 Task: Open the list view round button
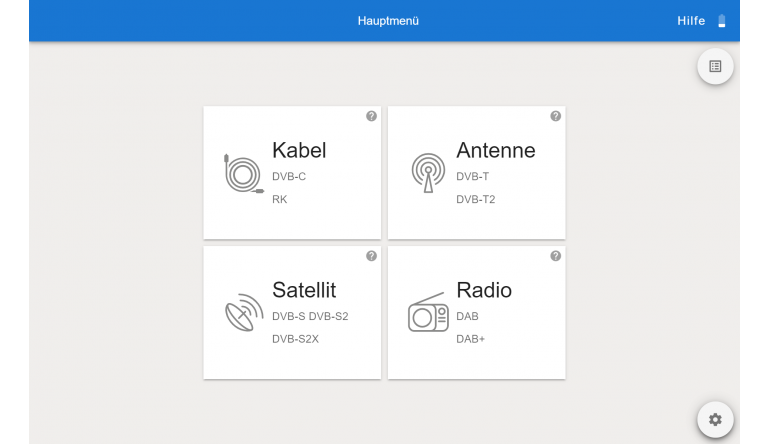tap(715, 66)
